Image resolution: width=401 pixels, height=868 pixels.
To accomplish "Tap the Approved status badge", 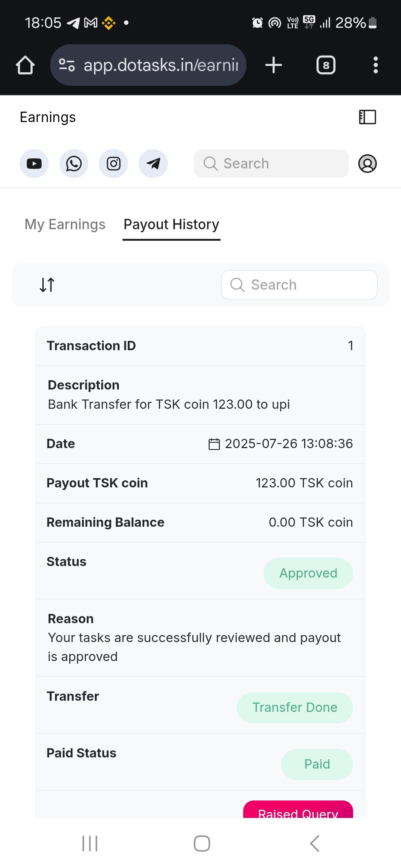I will click(308, 573).
